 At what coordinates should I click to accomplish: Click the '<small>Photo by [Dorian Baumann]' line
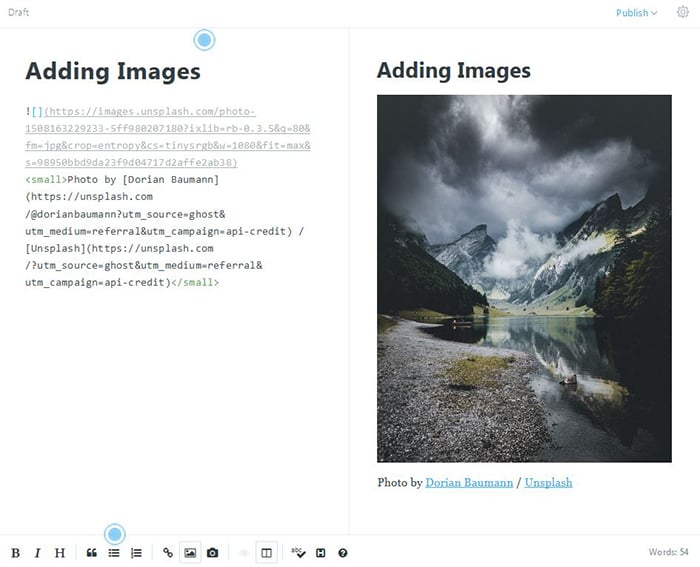click(x=122, y=179)
